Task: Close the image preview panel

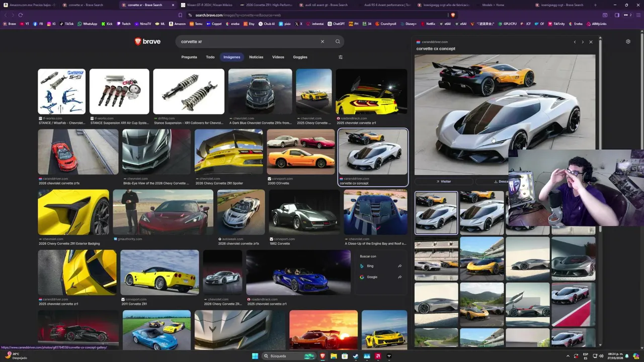Action: [591, 42]
